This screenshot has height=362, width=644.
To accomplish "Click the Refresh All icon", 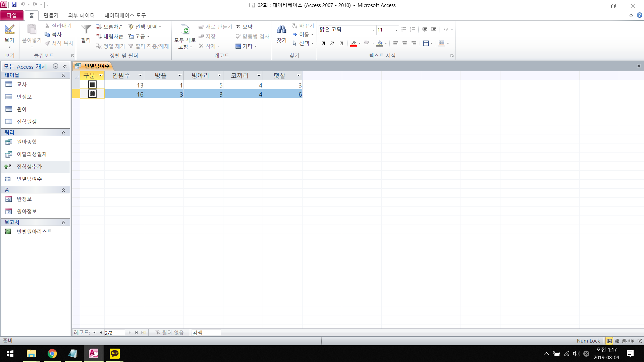I will 185,29.
